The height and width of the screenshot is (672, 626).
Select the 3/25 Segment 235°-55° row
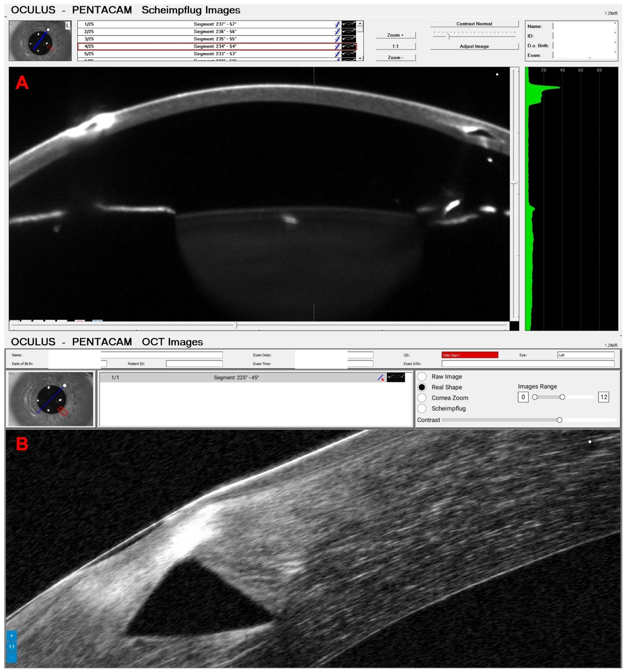coord(217,39)
